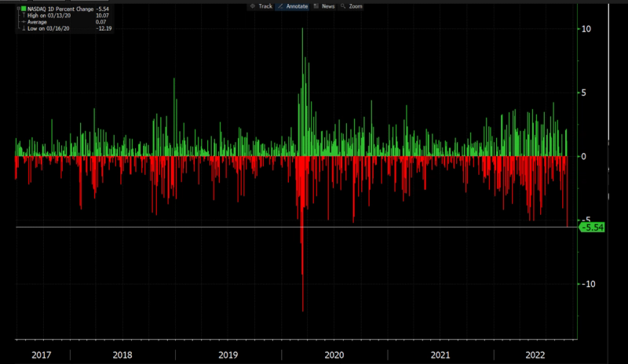This screenshot has height=364, width=628.
Task: Collapse the legend using its small box toggle
Action: click(18, 9)
